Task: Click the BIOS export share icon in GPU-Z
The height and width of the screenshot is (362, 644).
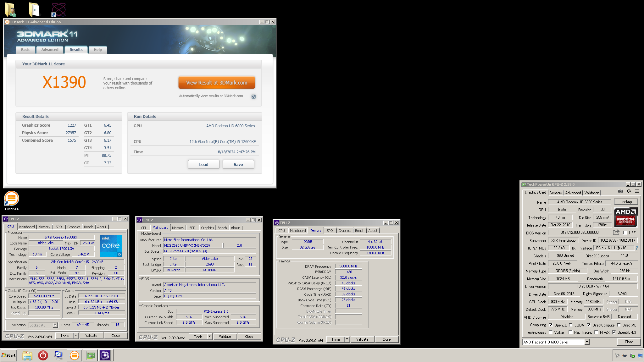Action: tap(616, 233)
